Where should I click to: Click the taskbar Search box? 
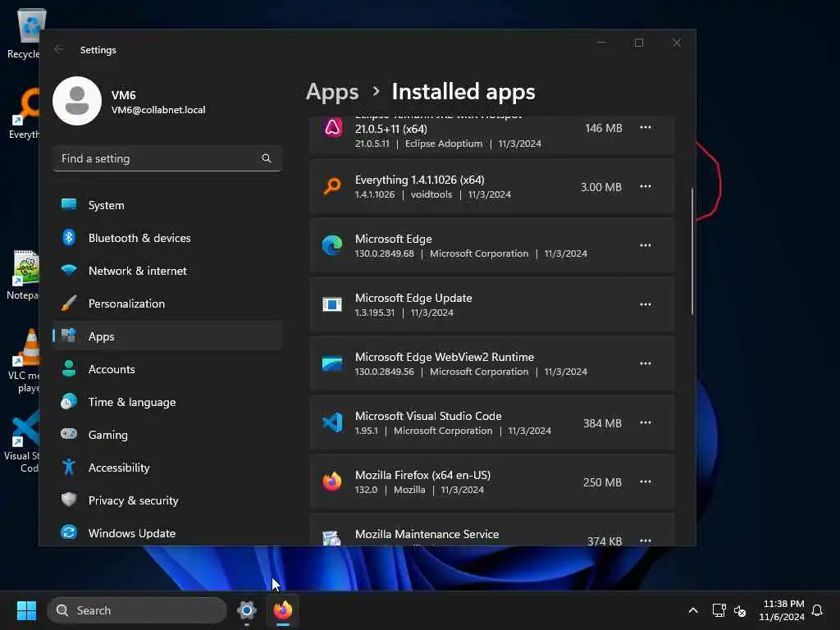[137, 610]
